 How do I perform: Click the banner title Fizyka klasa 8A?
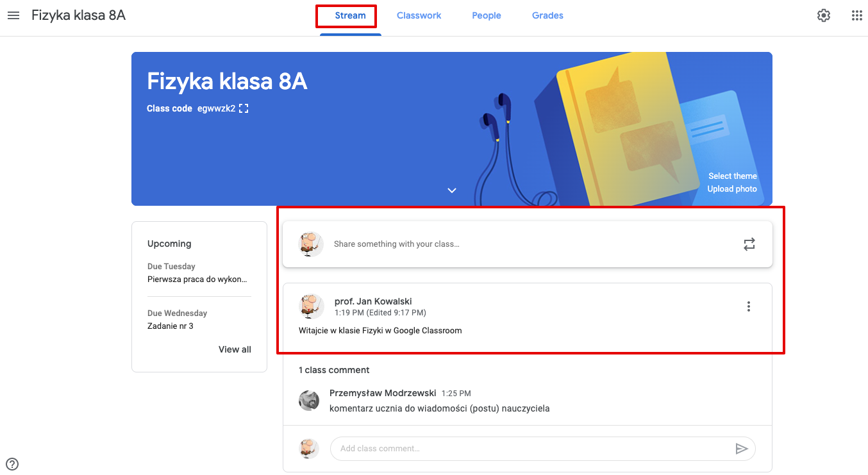coord(227,81)
